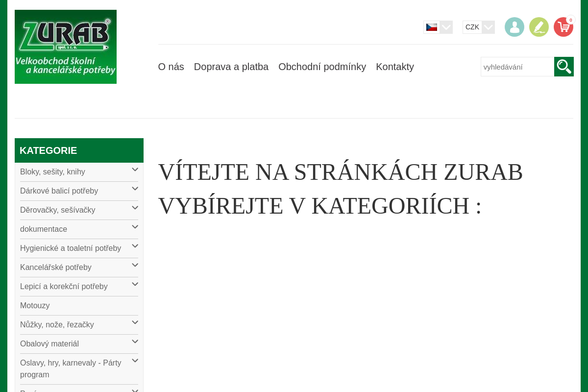Screen dimensions: 588x392
Task: Open the Kontakty menu
Action: point(395,66)
